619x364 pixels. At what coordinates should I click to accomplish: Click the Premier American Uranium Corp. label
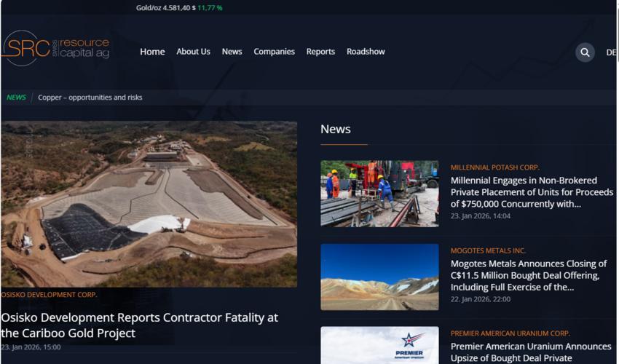[x=510, y=333]
